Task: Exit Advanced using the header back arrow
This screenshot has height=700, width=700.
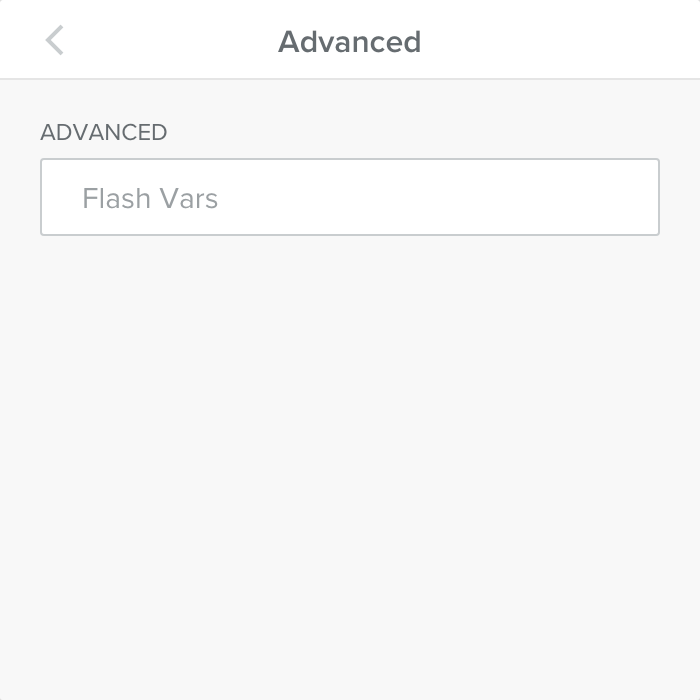Action: pyautogui.click(x=55, y=41)
